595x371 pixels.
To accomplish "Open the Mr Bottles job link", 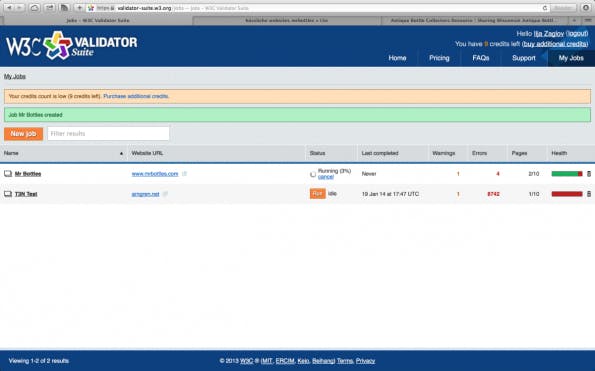I will [x=28, y=174].
